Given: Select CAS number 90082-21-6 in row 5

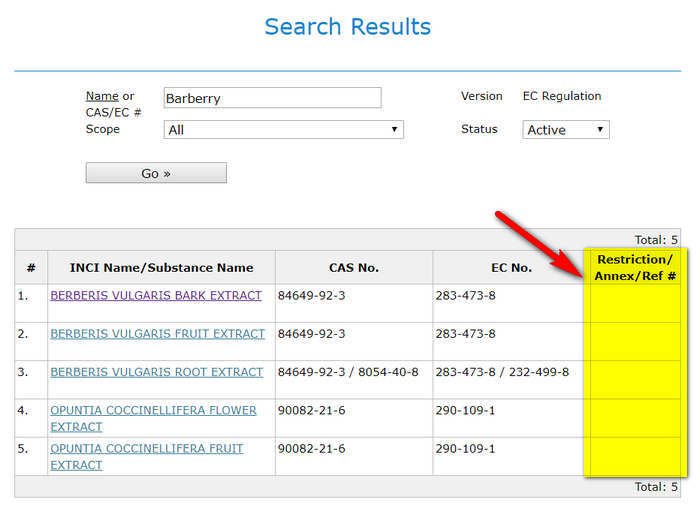Looking at the screenshot, I should (x=312, y=449).
